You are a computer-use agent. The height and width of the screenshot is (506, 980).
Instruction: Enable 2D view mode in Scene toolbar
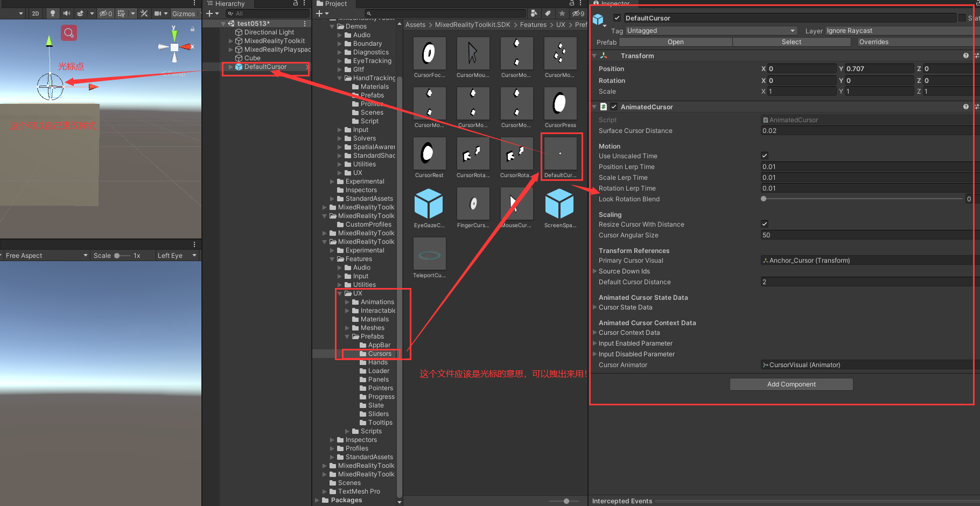(36, 13)
